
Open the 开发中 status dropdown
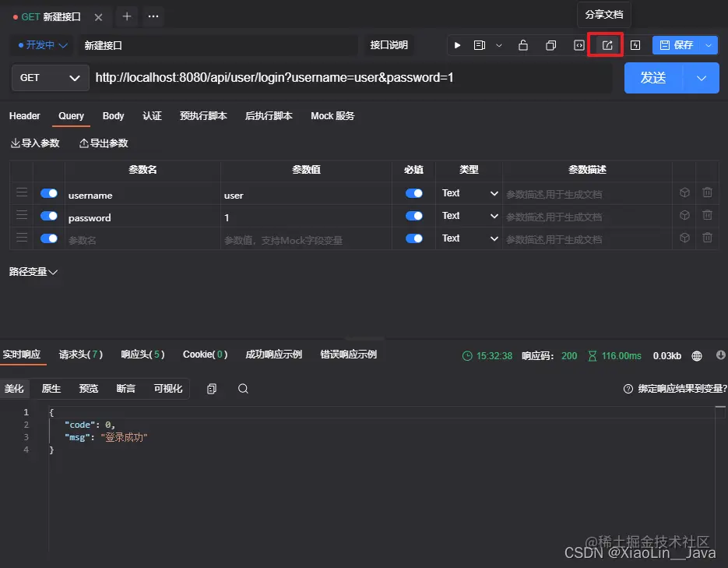point(43,45)
